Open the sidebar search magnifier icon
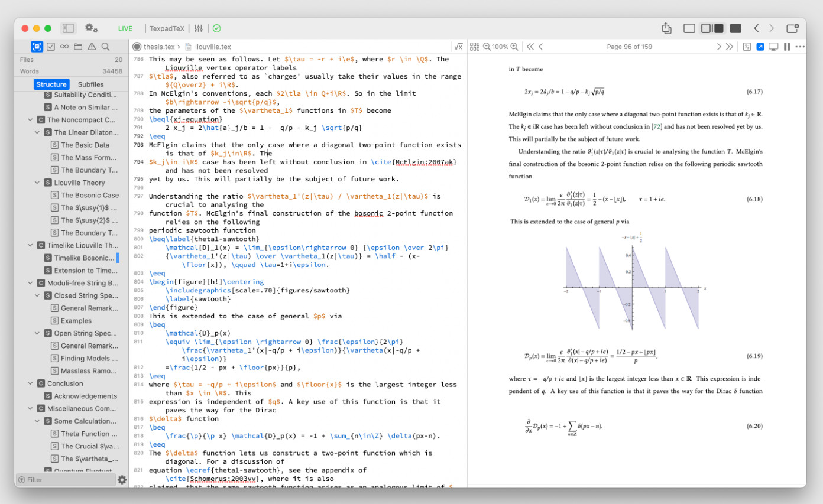823x504 pixels. click(x=105, y=47)
